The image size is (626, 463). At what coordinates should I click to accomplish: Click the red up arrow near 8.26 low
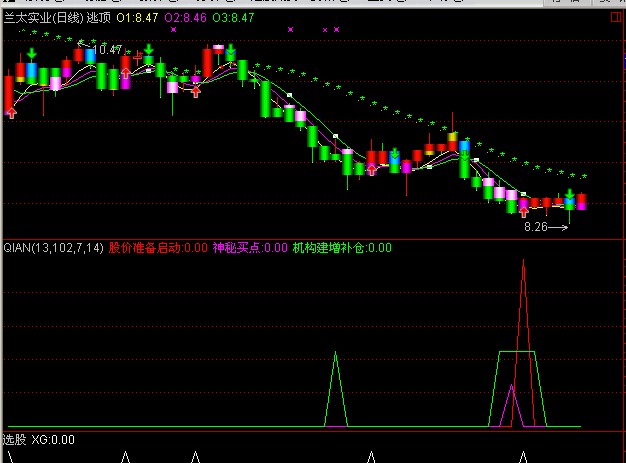pyautogui.click(x=524, y=212)
